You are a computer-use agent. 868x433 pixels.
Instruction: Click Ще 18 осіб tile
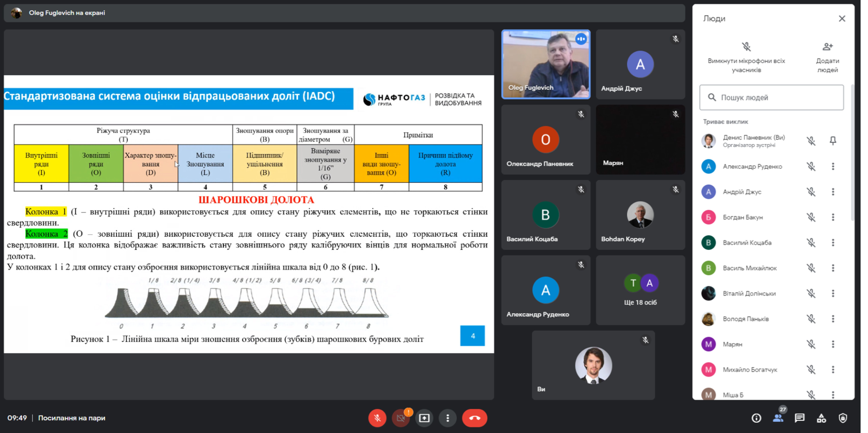(x=640, y=290)
